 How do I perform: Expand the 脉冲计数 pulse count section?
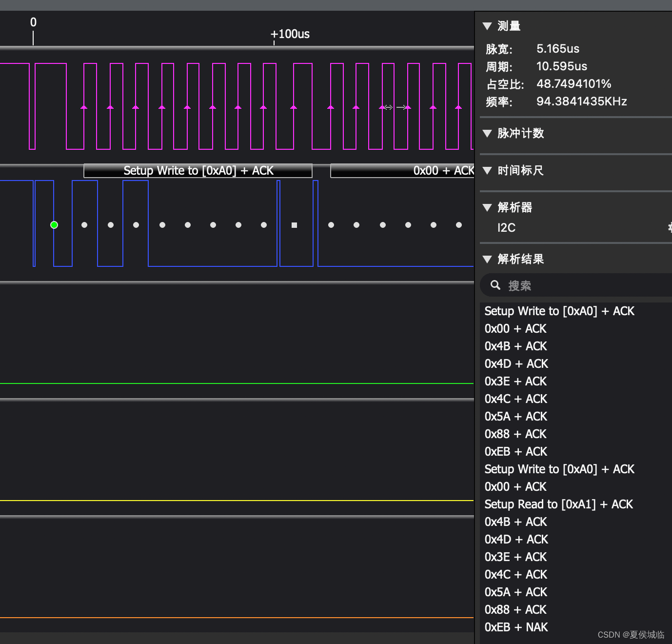point(487,133)
